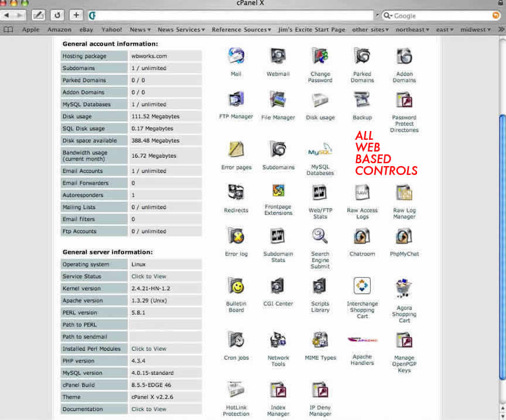Click to View Installed Perl Modules

tap(149, 349)
